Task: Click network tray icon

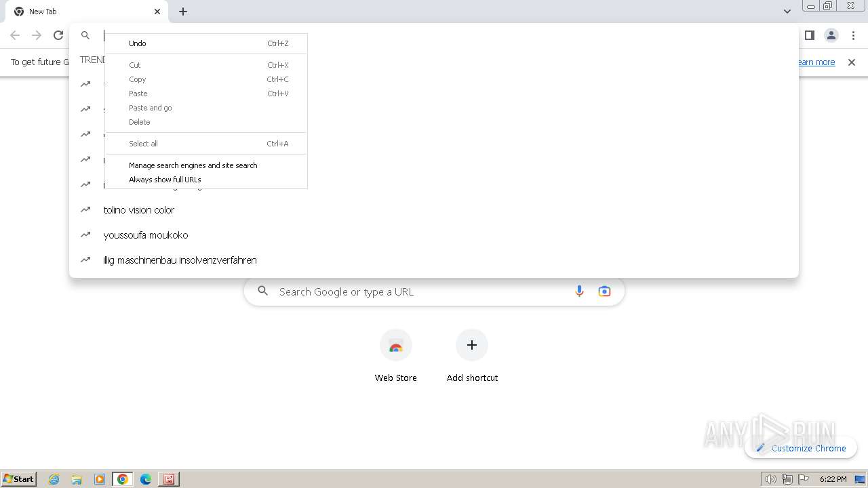Action: pyautogui.click(x=787, y=479)
